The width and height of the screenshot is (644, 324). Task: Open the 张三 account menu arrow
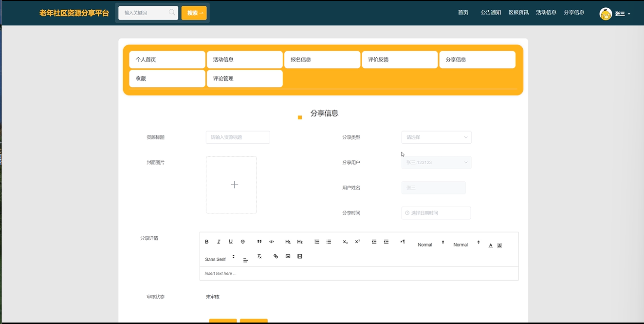[x=629, y=14]
